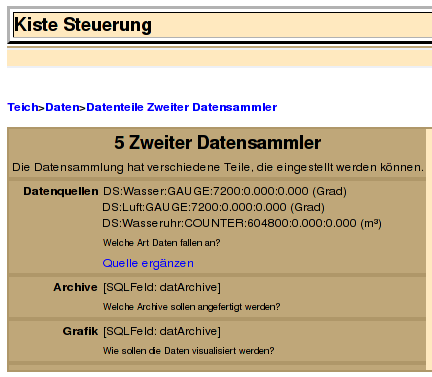
Task: Select the DS:Wasser GAUGE data source line
Action: pyautogui.click(x=225, y=191)
